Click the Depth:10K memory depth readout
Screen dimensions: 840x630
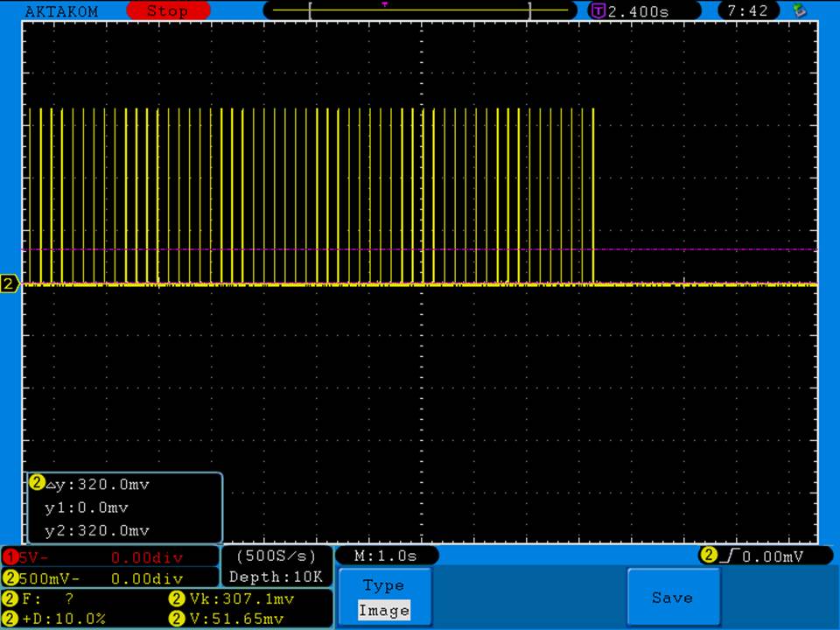(276, 577)
